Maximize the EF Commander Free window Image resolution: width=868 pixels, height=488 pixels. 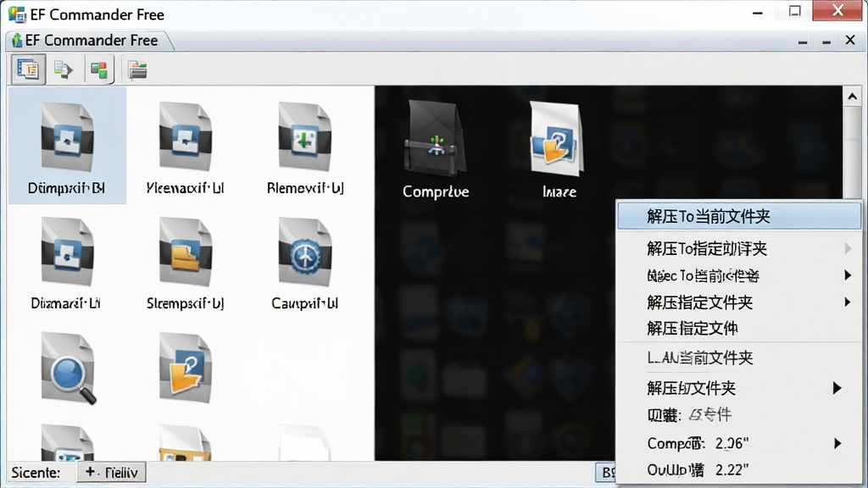[x=795, y=11]
